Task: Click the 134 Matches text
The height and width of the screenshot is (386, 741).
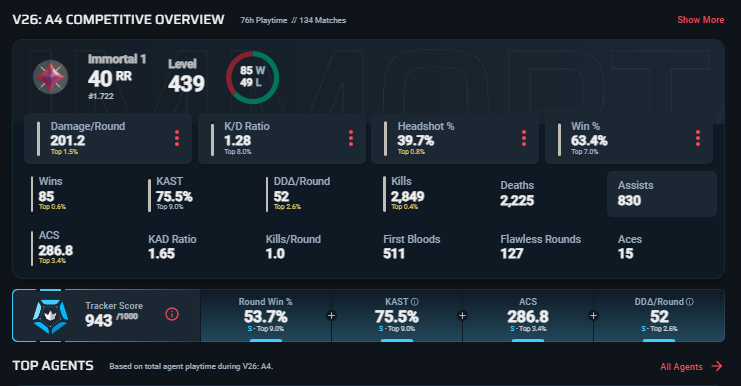Action: tap(322, 20)
